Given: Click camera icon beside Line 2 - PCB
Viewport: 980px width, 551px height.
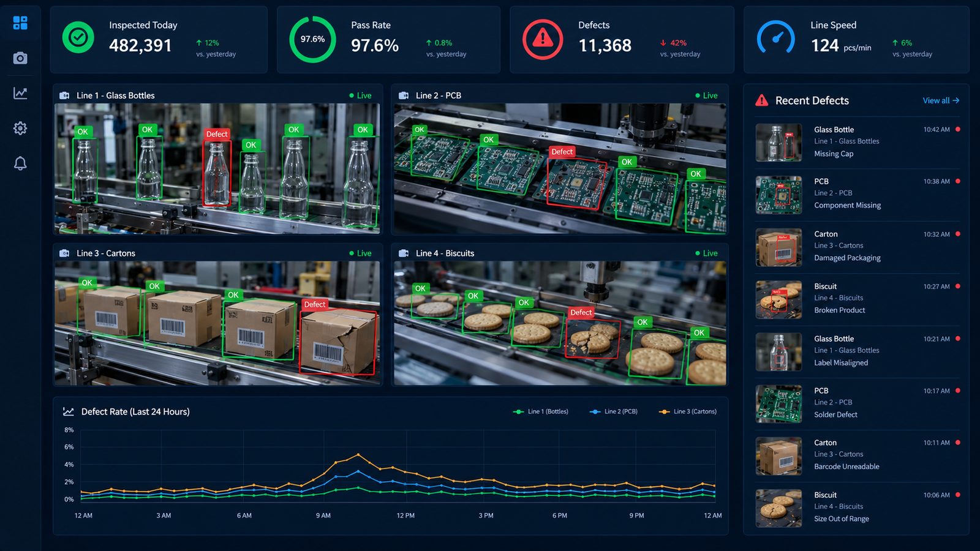Looking at the screenshot, I should 404,96.
